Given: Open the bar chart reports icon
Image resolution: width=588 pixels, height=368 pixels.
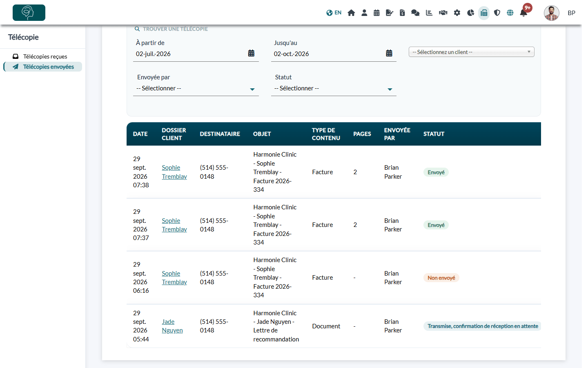Looking at the screenshot, I should point(429,13).
